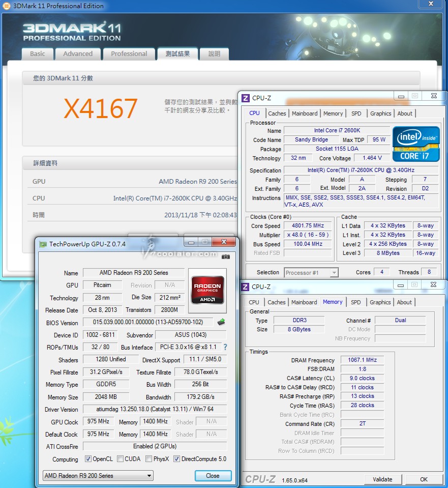Close the upper CPU-Z processor window
This screenshot has height=488, width=448.
(434, 96)
